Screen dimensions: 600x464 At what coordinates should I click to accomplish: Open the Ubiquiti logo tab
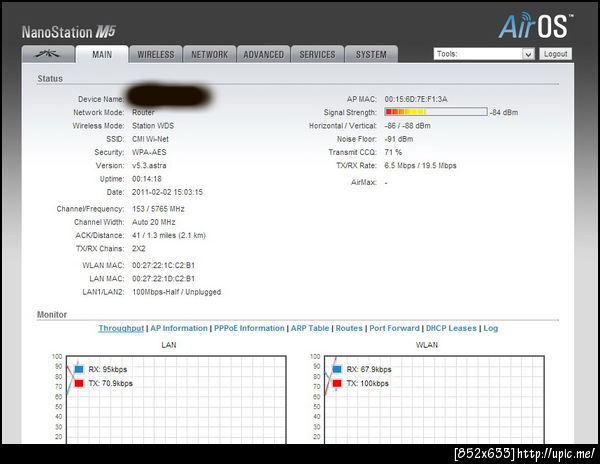pos(48,54)
